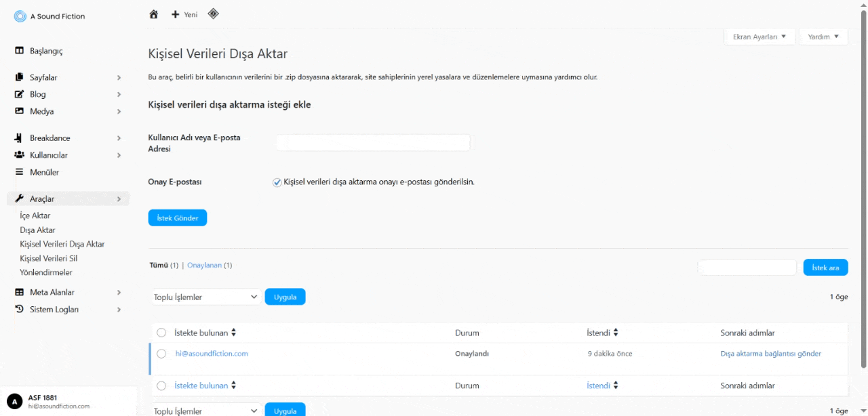Click Dışa aktarma bağlantısı gönder link
The height and width of the screenshot is (416, 868).
click(x=770, y=354)
